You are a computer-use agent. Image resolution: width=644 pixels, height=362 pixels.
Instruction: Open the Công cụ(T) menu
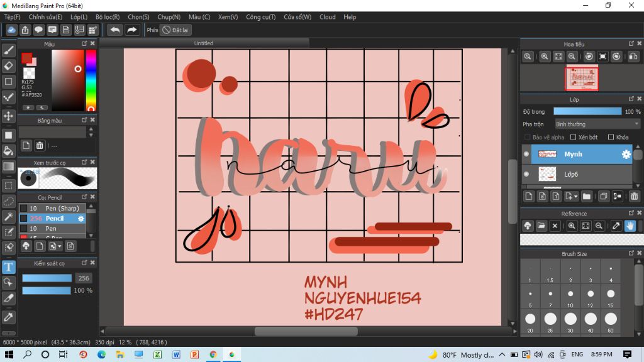pos(261,17)
